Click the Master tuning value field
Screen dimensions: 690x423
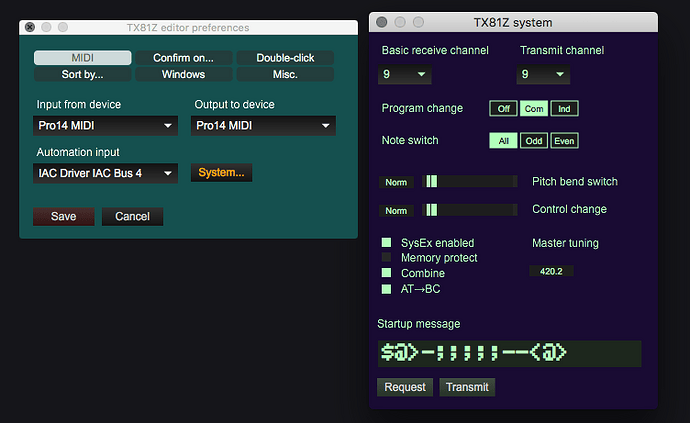551,271
